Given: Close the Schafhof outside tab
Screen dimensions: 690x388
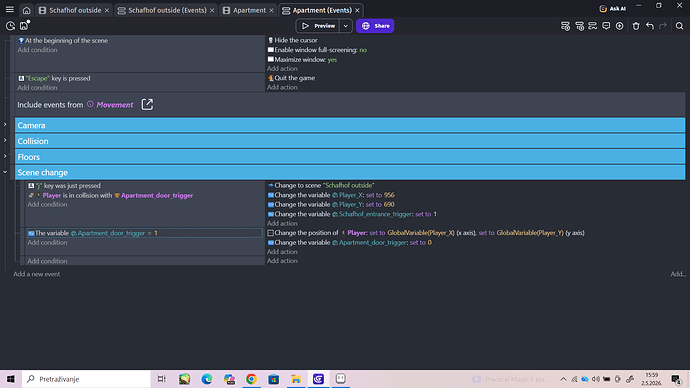Looking at the screenshot, I should point(107,10).
